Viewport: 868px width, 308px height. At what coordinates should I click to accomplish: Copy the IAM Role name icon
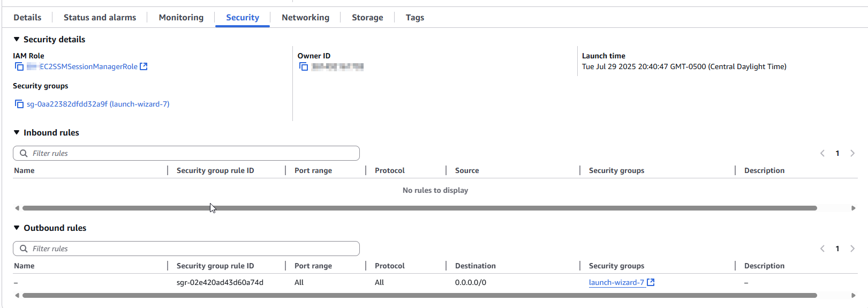[x=19, y=66]
